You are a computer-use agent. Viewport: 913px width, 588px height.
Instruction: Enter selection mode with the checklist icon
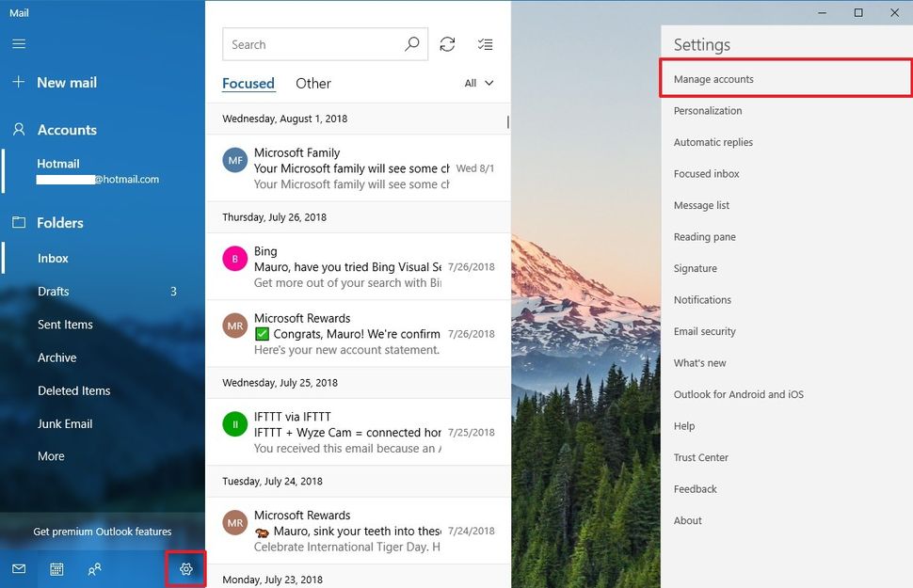486,44
